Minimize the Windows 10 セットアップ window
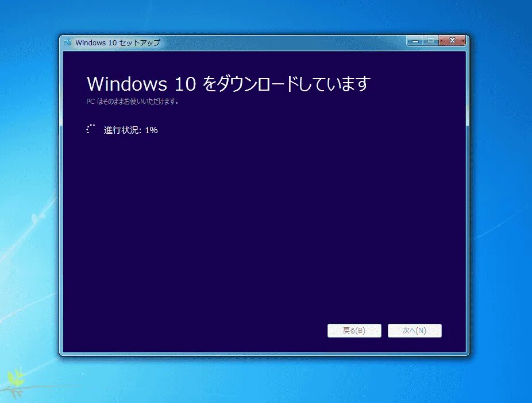 point(415,41)
